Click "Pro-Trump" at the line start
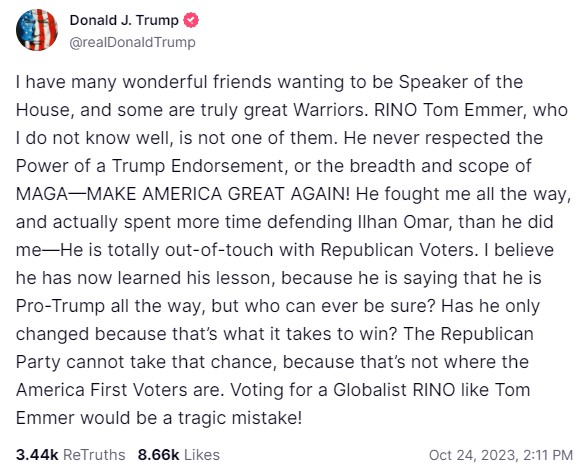This screenshot has width=585, height=471. [60, 306]
